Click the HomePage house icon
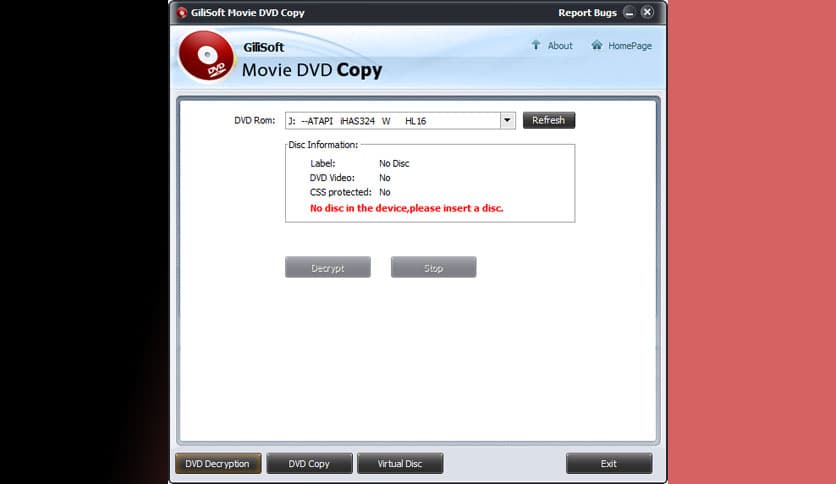This screenshot has height=484, width=836. click(597, 45)
